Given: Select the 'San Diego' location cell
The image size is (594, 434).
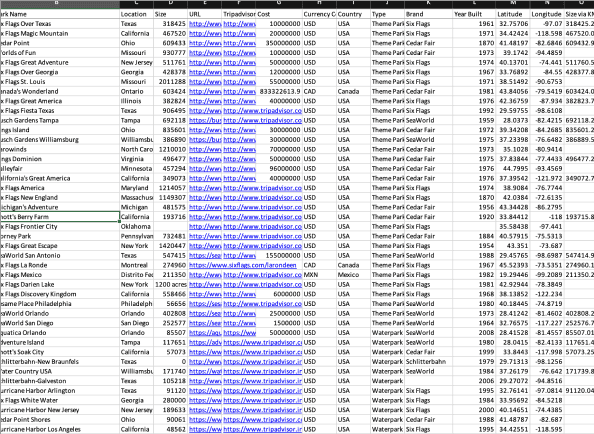Looking at the screenshot, I should (x=136, y=323).
